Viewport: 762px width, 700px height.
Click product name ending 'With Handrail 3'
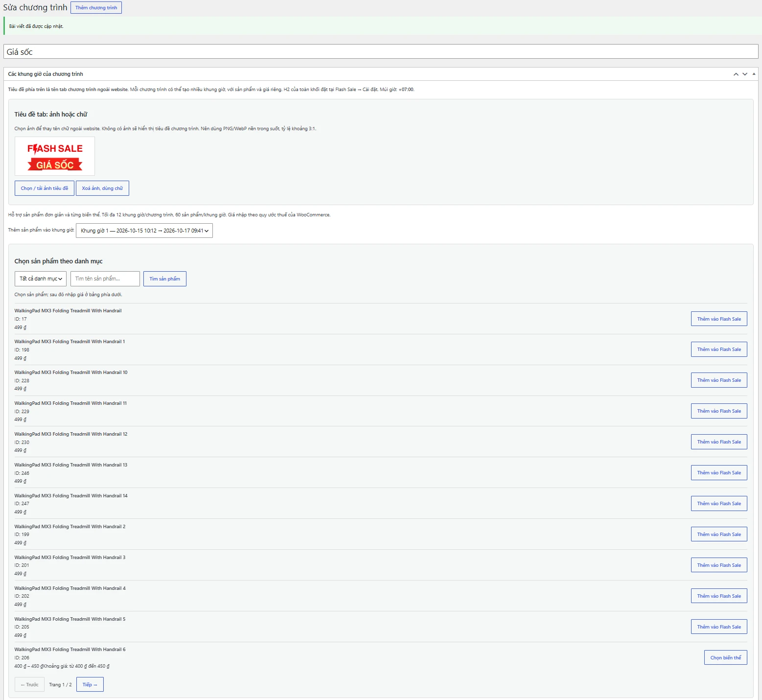pyautogui.click(x=70, y=558)
